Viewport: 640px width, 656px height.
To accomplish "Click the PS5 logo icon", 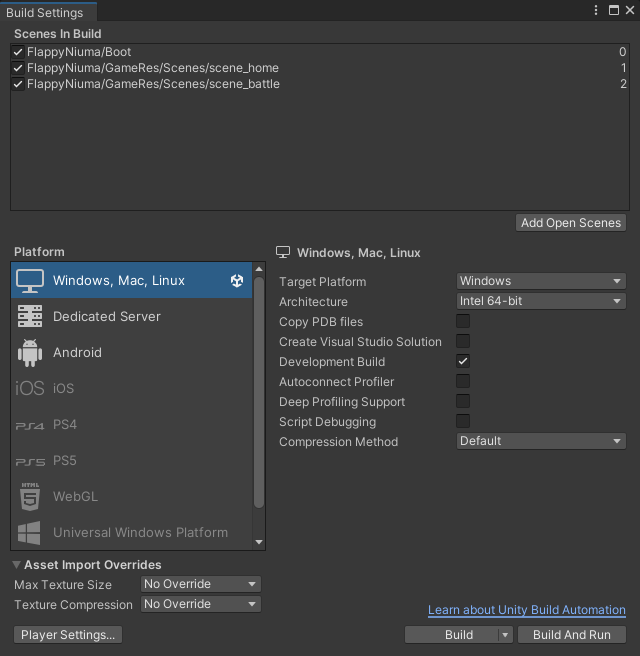I will [30, 462].
